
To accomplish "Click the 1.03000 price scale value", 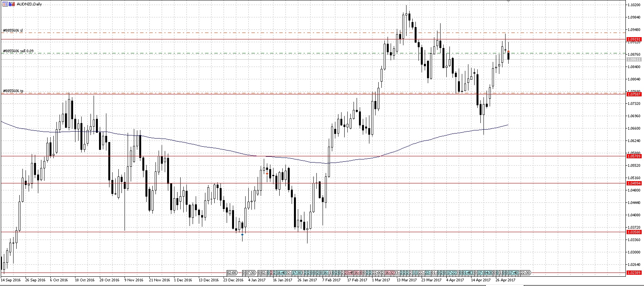I will [634, 252].
